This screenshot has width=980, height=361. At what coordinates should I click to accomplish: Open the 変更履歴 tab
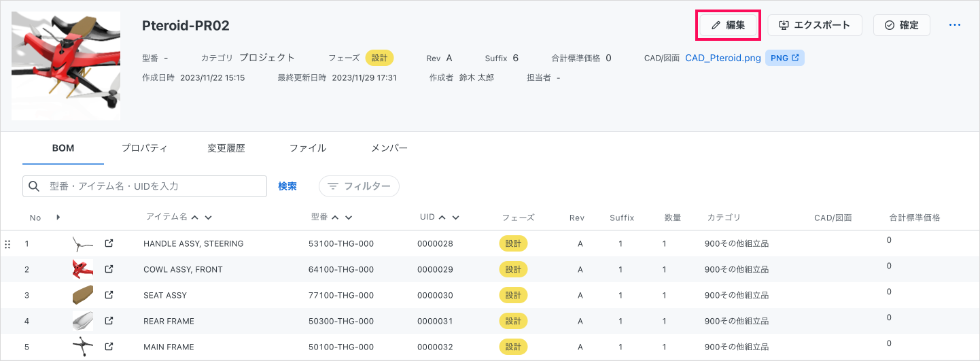(x=226, y=148)
